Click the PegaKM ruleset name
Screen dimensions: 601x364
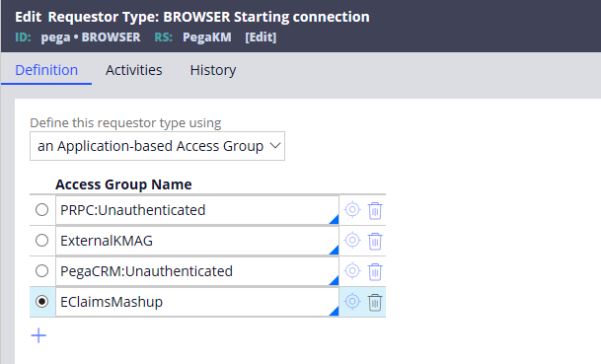207,37
